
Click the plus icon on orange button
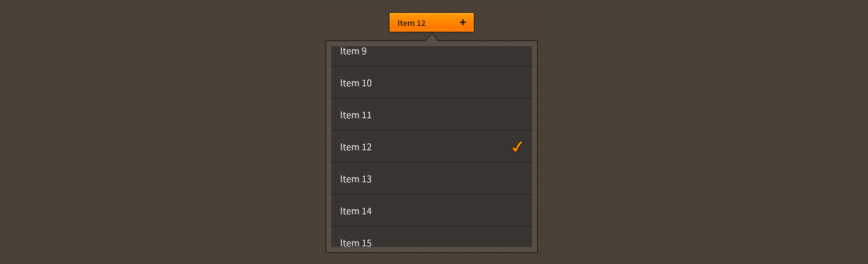tap(463, 22)
